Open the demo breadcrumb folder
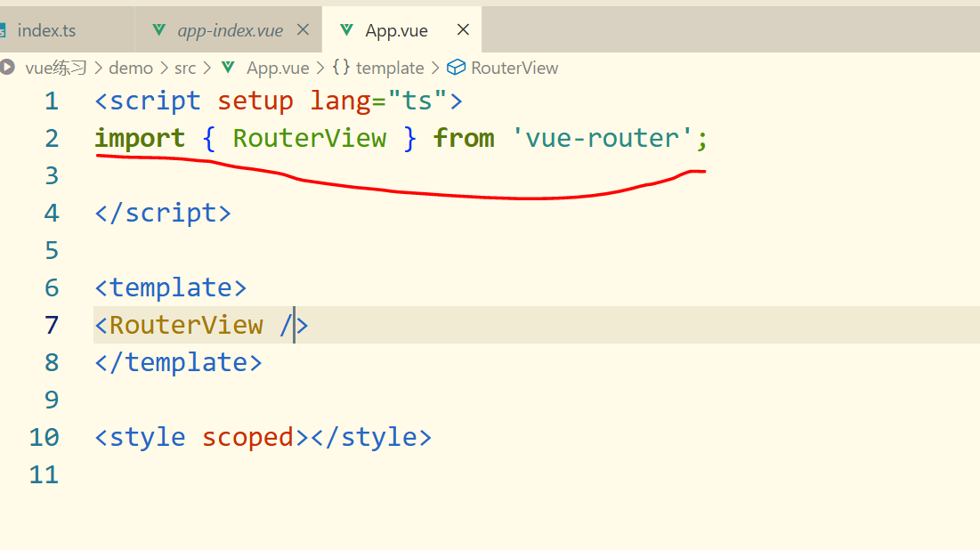Viewport: 980px width, 550px height. pos(131,68)
